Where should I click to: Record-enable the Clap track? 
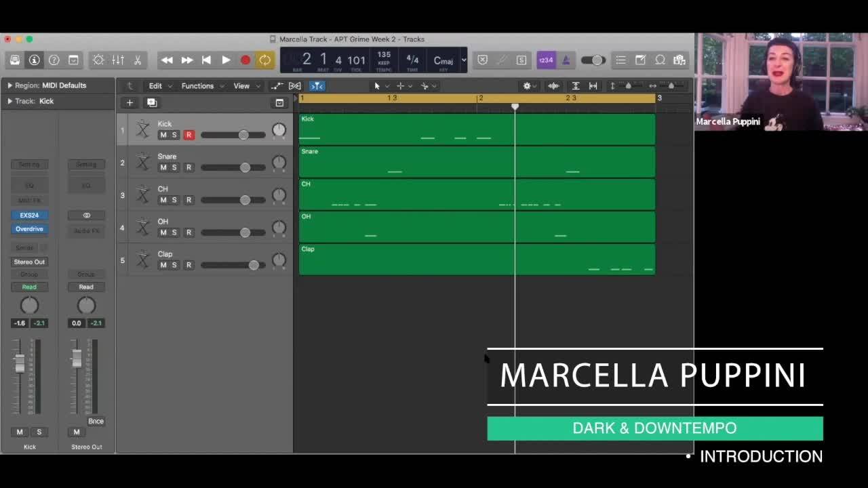pos(189,265)
